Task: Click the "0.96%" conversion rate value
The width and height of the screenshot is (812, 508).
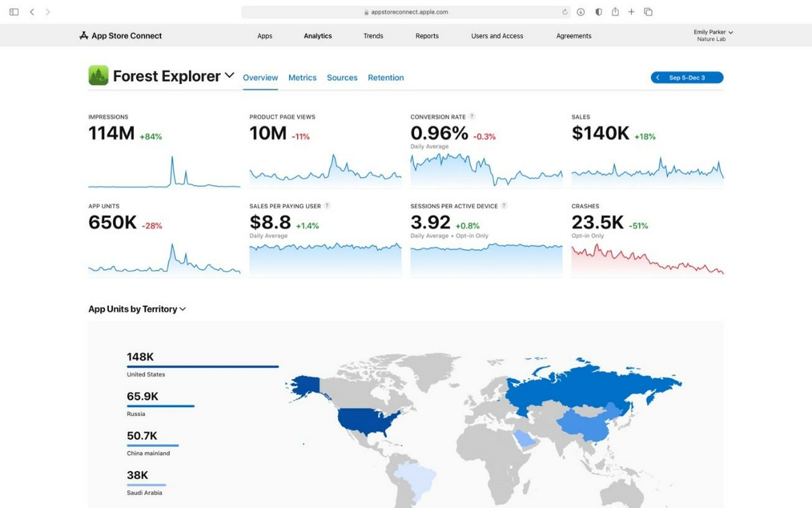Action: point(439,133)
